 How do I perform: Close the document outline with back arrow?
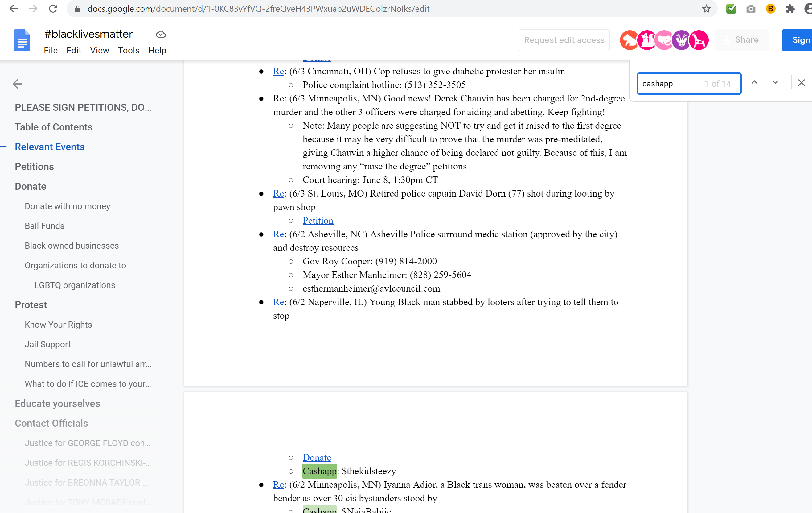(17, 84)
